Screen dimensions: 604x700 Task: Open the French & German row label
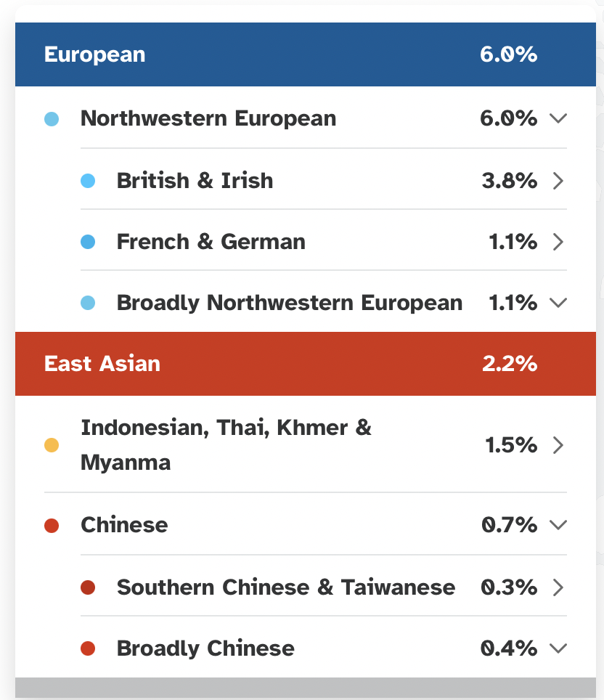point(211,242)
